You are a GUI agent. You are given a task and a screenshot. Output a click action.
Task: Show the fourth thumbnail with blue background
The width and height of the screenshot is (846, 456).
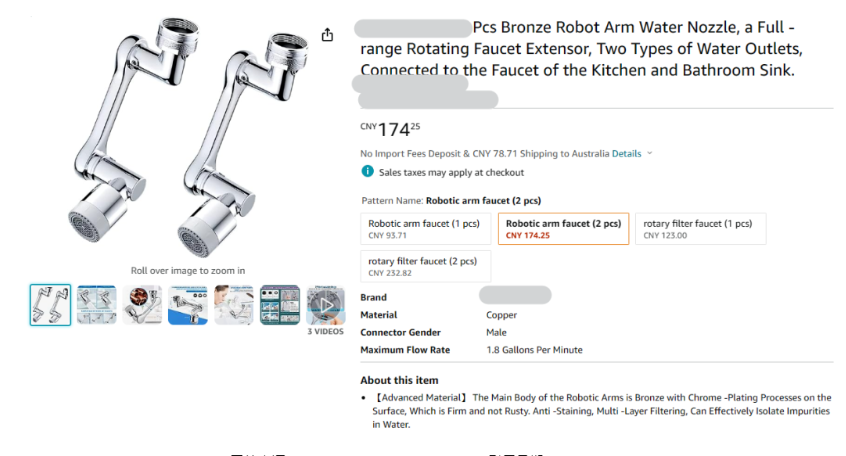[x=188, y=305]
